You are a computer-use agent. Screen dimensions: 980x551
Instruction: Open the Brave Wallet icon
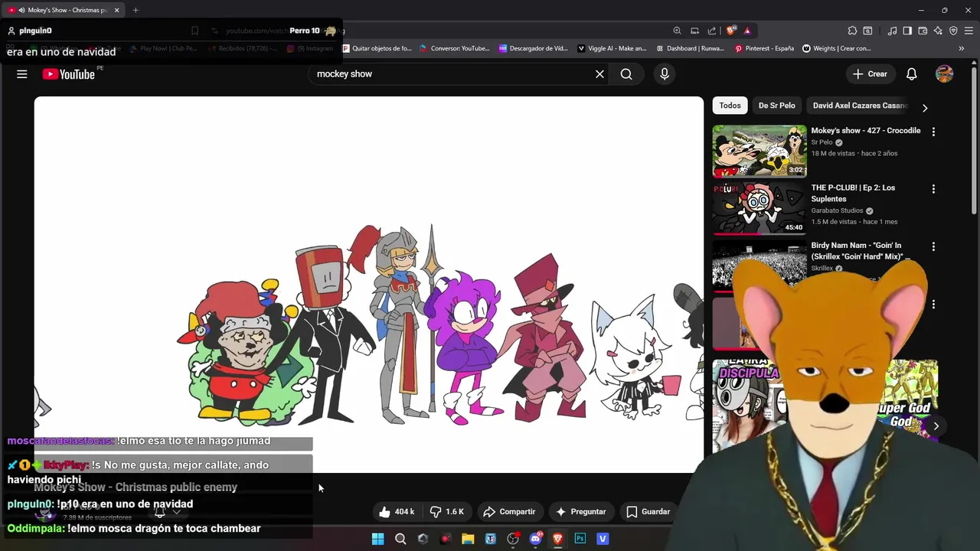(923, 31)
